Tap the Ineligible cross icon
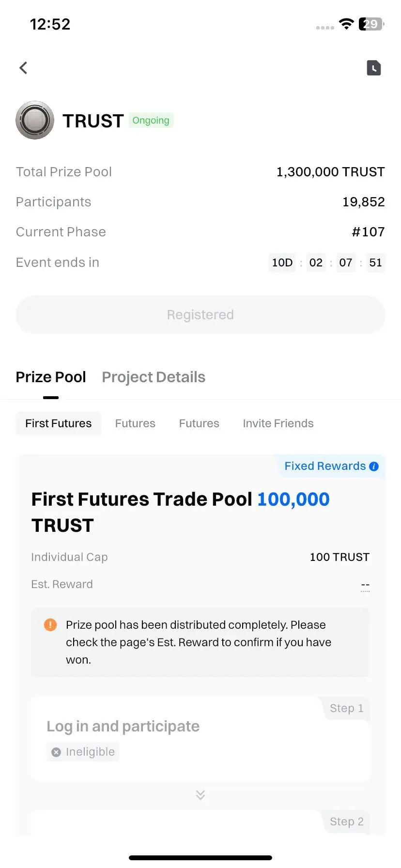 56,752
